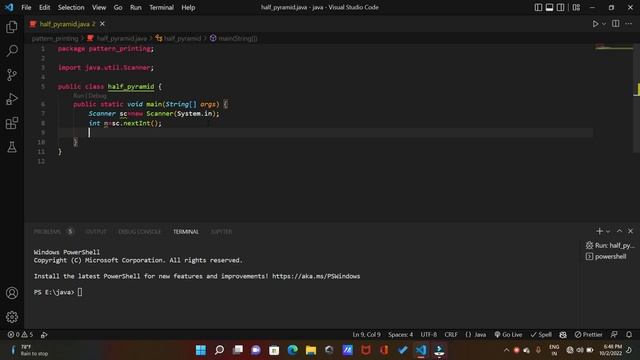640x360 pixels.
Task: Toggle Panel layout button in title bar
Action: pos(549,7)
